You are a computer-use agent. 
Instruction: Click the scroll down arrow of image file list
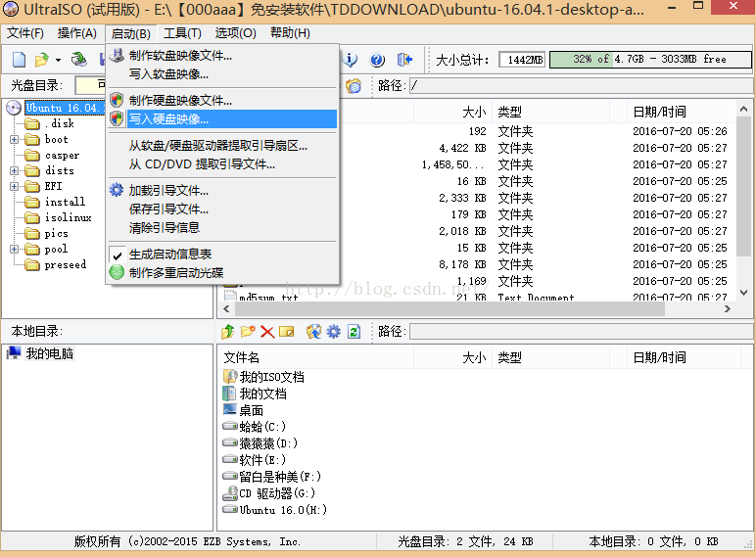(x=743, y=292)
